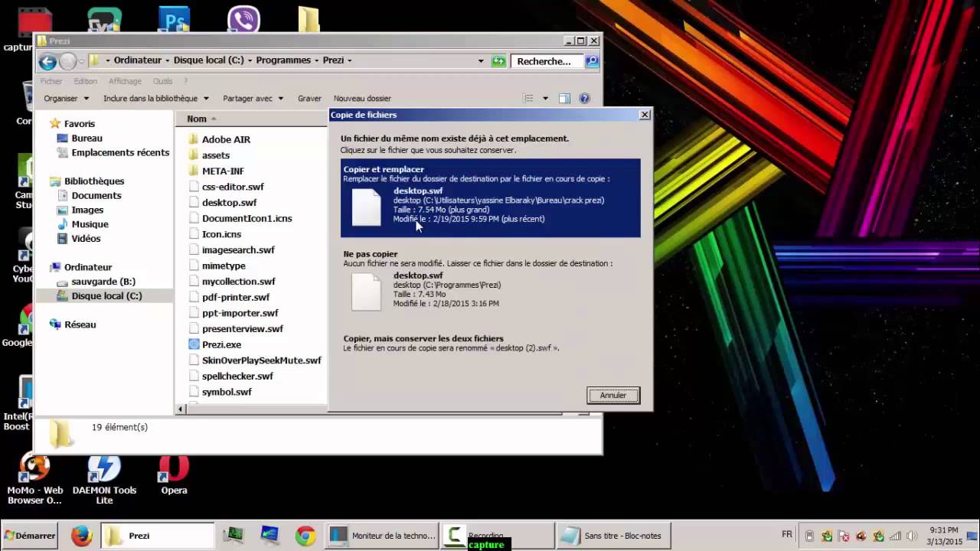The image size is (980, 551).
Task: Launch Firefox from the taskbar
Action: pyautogui.click(x=81, y=536)
